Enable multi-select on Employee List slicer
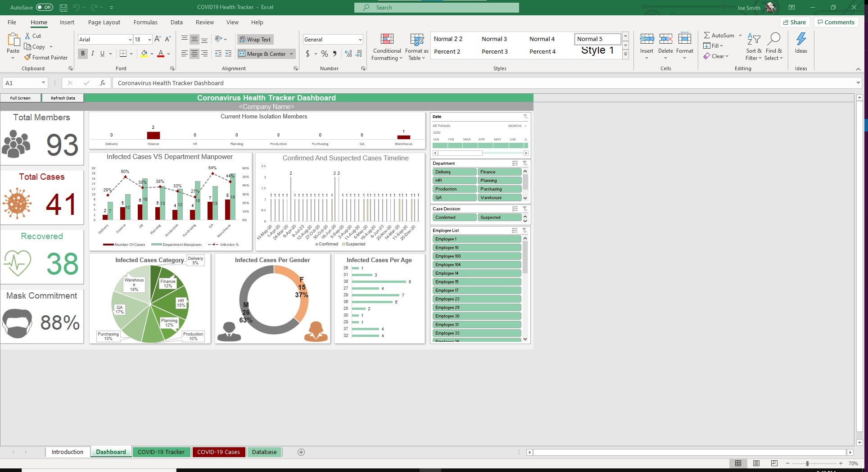 click(x=515, y=231)
